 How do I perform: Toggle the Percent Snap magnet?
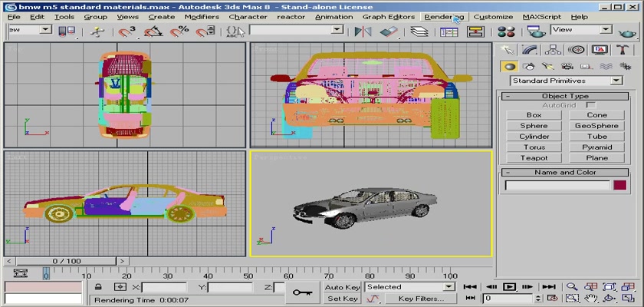[179, 31]
